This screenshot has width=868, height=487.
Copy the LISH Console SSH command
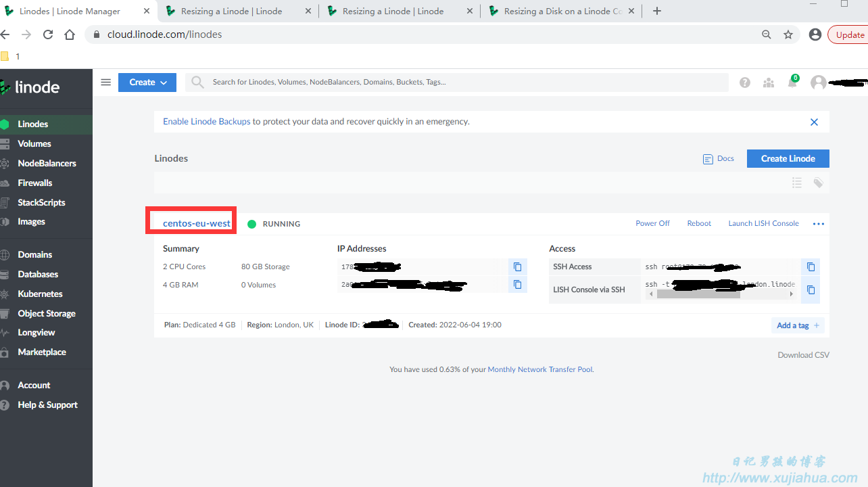click(811, 289)
